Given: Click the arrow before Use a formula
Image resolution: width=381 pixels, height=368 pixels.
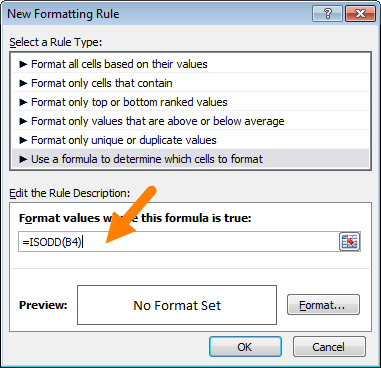Looking at the screenshot, I should [x=23, y=159].
